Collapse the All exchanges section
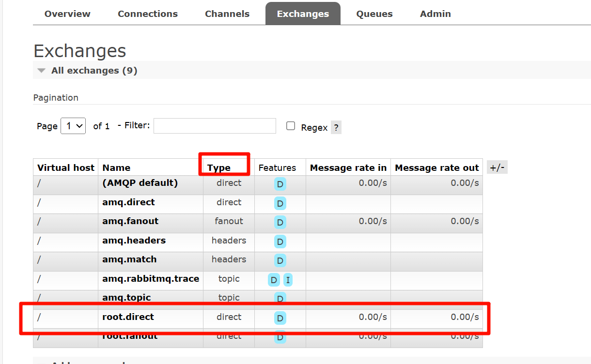Screen dimensions: 591x364 [42, 71]
